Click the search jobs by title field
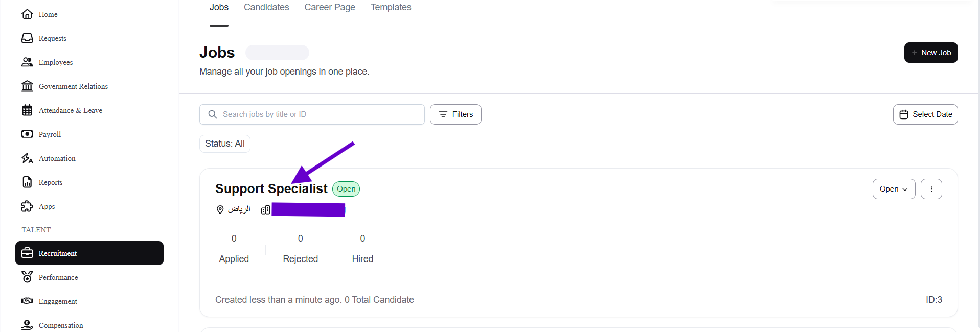980x332 pixels. [x=317, y=114]
